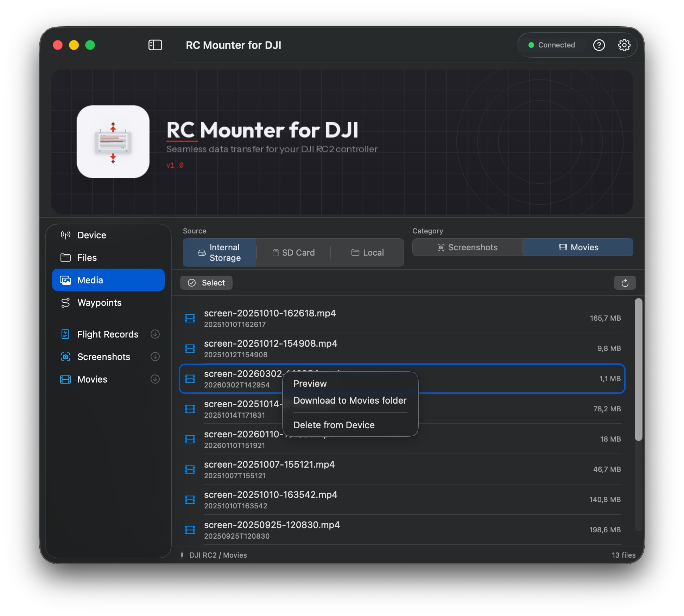Select screen-20251010-162618.mp4 file
Screen dimensions: 684x616
[402, 318]
